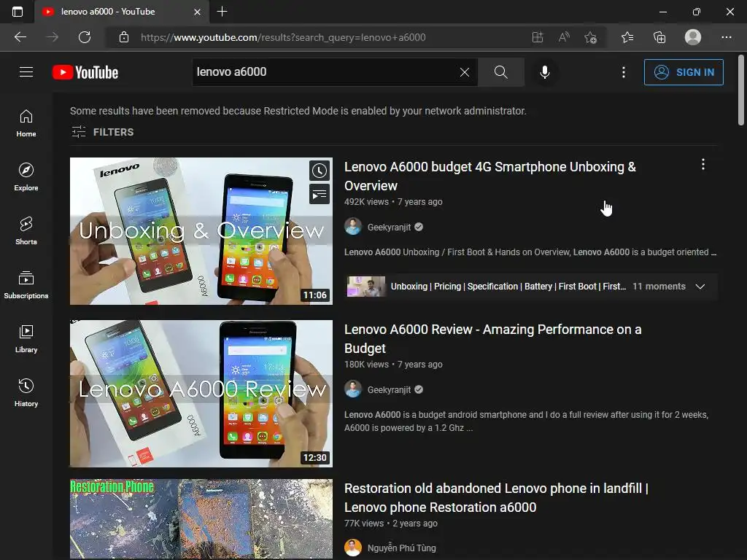Open Geekyranjit channel under Review video
Screen dimensions: 747x560
pyautogui.click(x=389, y=389)
